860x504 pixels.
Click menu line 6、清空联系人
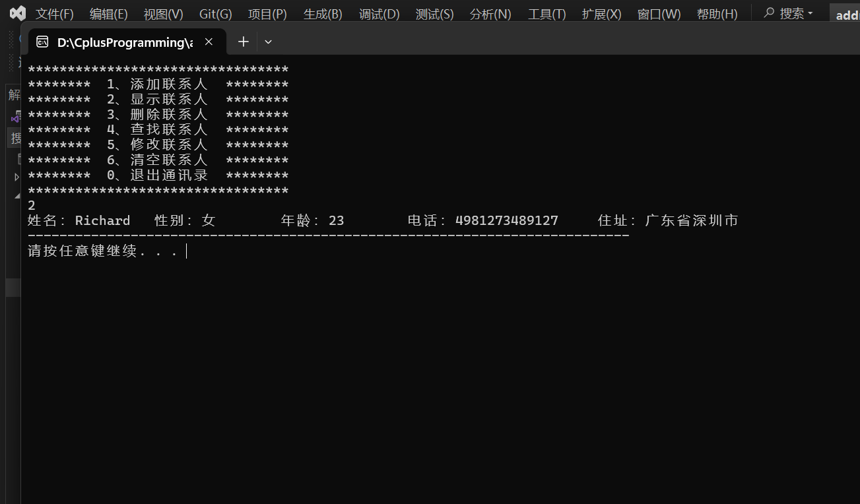(157, 160)
